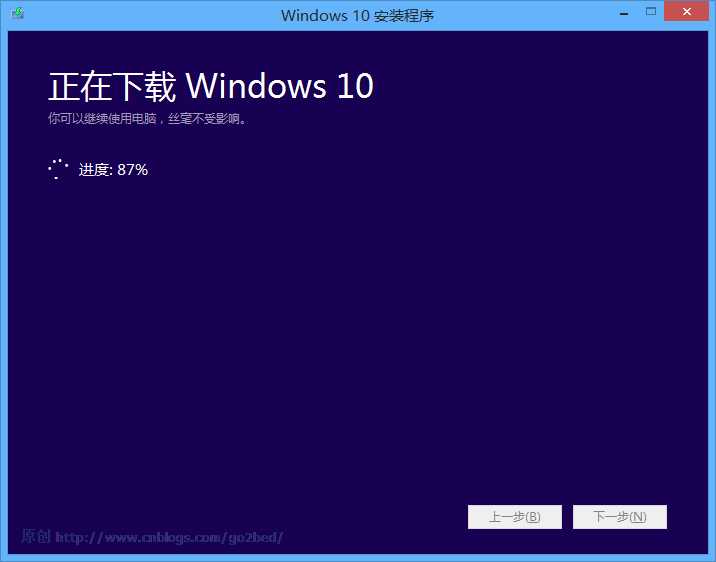Click the 上一步(B) back button

515,517
